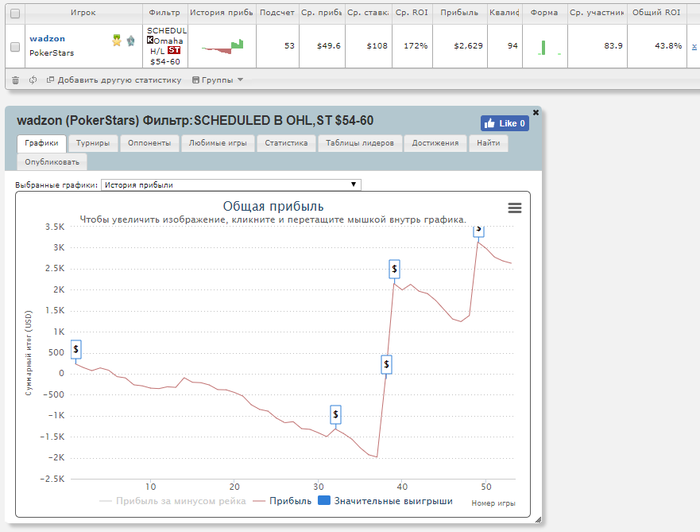Expand the Группы dropdown
The image size is (700, 532).
(217, 80)
